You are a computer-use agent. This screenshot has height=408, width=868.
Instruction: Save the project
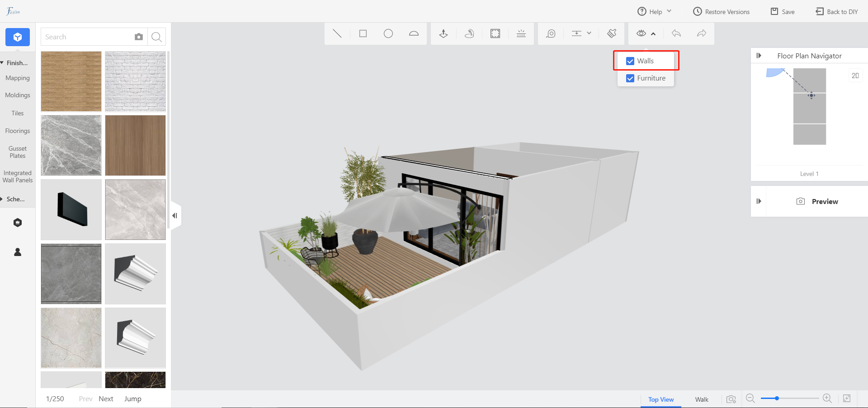[783, 12]
